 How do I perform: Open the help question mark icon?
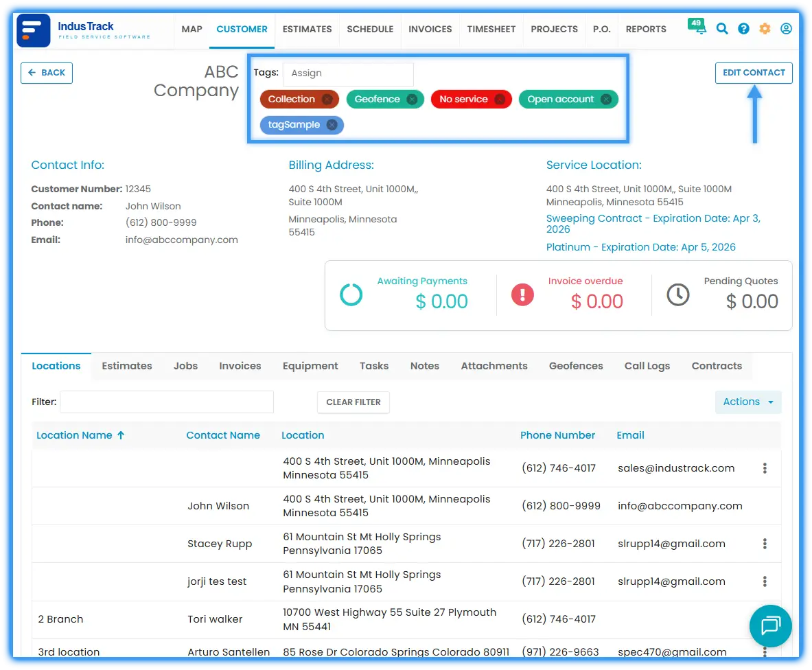click(x=743, y=28)
